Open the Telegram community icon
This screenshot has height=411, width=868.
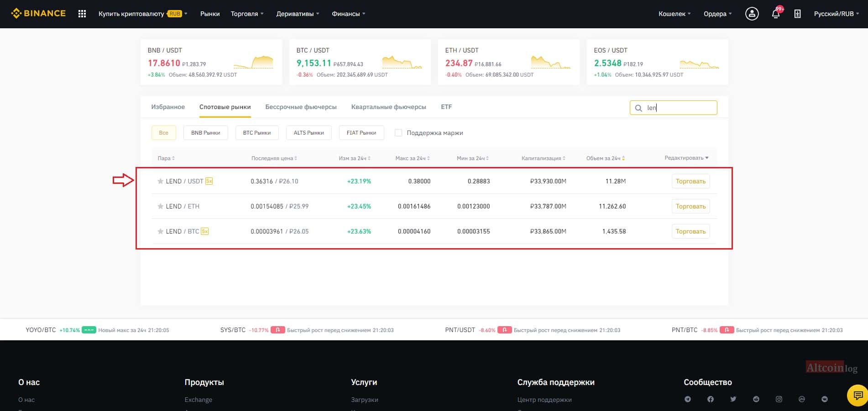tap(688, 399)
